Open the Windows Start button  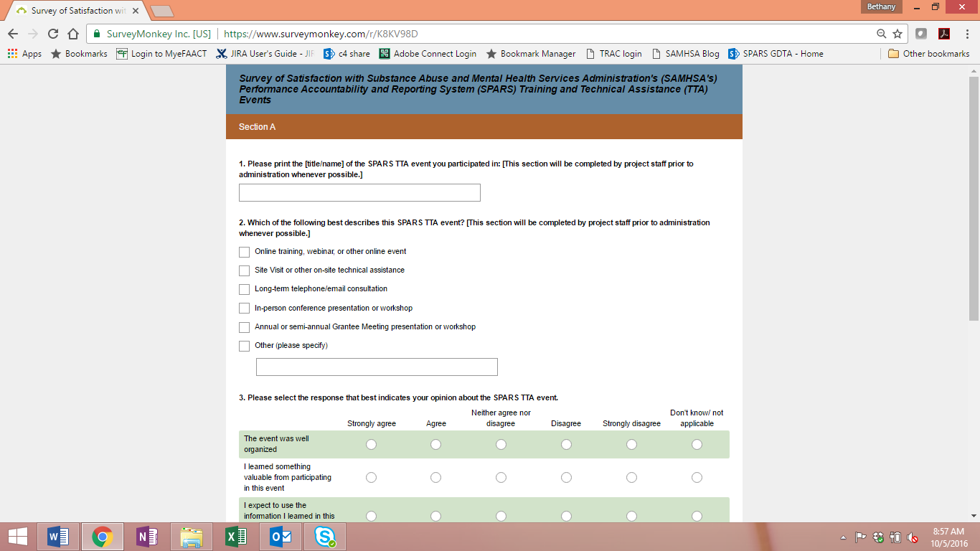pyautogui.click(x=18, y=537)
